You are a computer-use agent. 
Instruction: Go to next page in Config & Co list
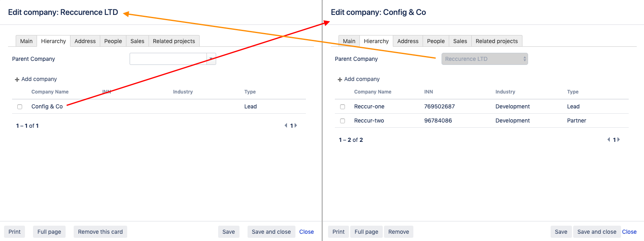619,140
